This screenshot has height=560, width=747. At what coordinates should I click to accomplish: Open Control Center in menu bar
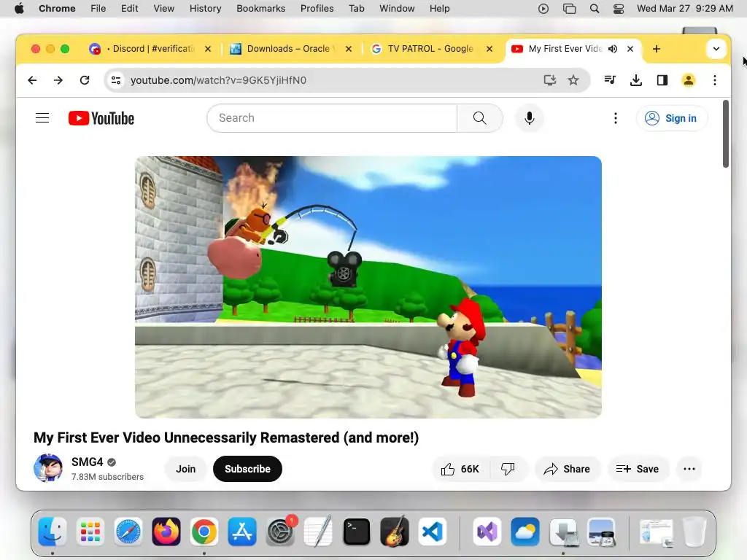tap(619, 9)
